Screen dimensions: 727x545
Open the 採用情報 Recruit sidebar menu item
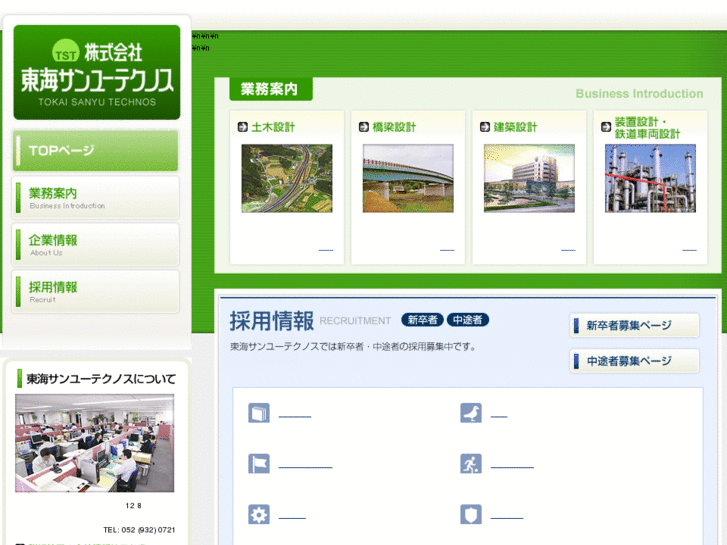(96, 291)
